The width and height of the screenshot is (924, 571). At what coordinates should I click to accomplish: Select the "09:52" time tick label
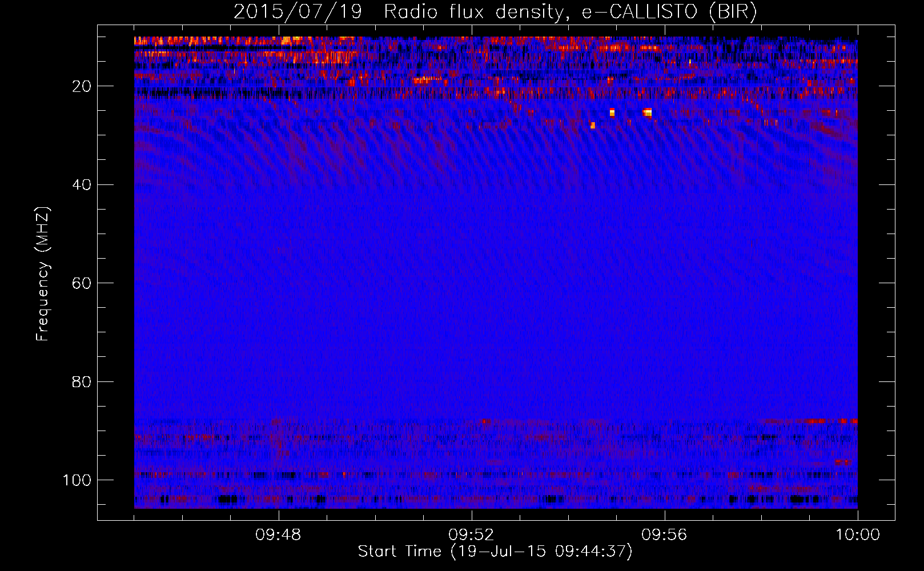click(x=471, y=535)
